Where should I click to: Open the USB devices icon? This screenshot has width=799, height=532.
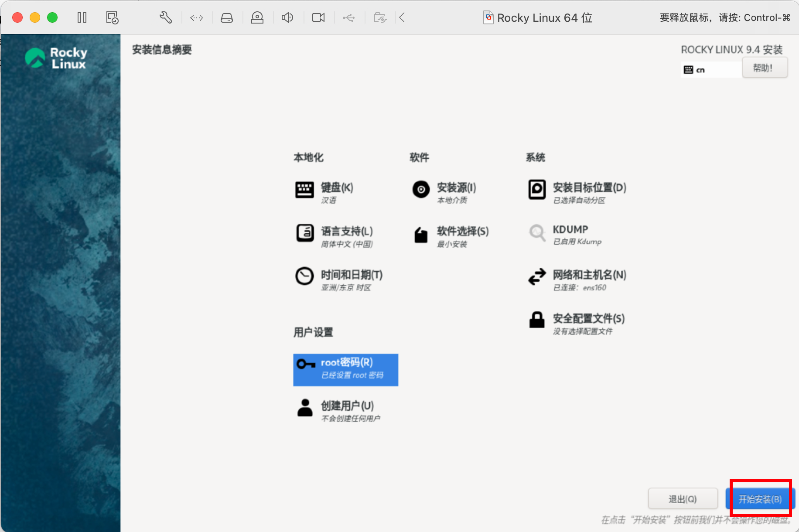coord(349,18)
